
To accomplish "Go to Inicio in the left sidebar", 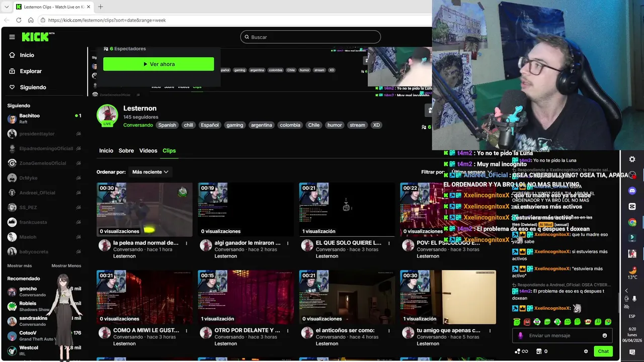I will 27,55.
